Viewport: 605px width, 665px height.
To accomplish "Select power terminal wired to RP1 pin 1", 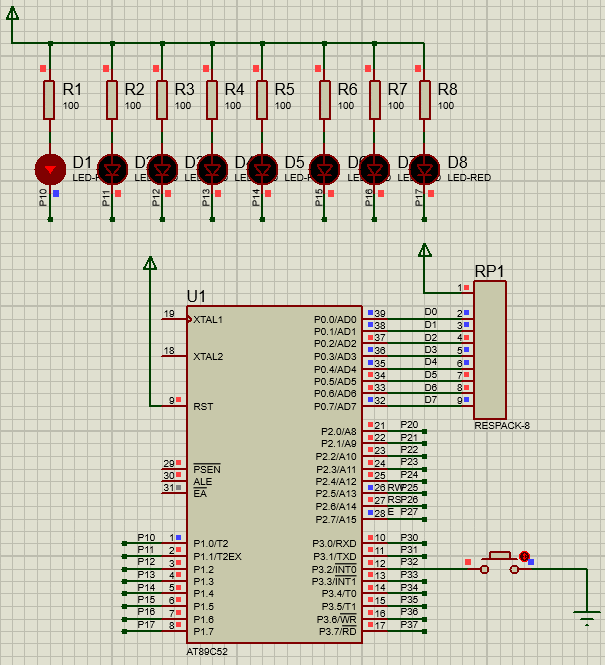I will [424, 250].
